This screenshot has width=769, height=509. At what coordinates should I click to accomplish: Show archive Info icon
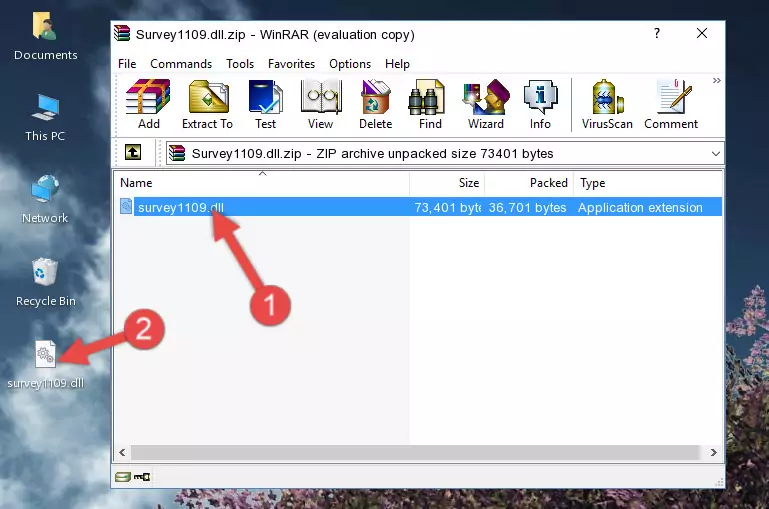click(x=540, y=104)
